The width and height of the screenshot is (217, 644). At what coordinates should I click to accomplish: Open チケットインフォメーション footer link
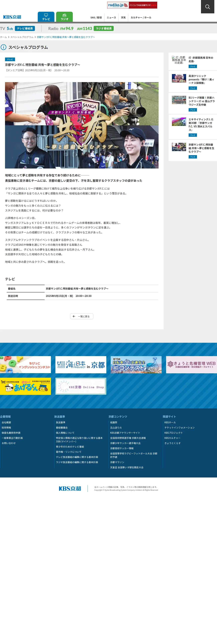[180, 427]
